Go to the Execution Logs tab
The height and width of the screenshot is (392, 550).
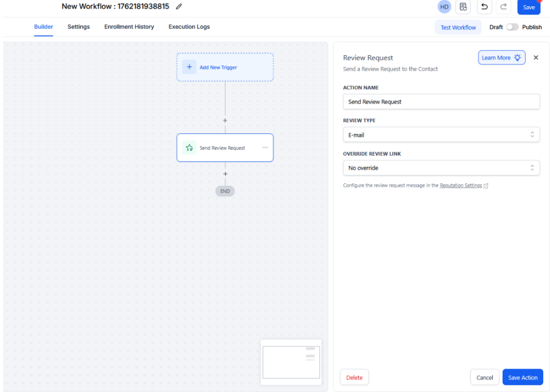189,27
